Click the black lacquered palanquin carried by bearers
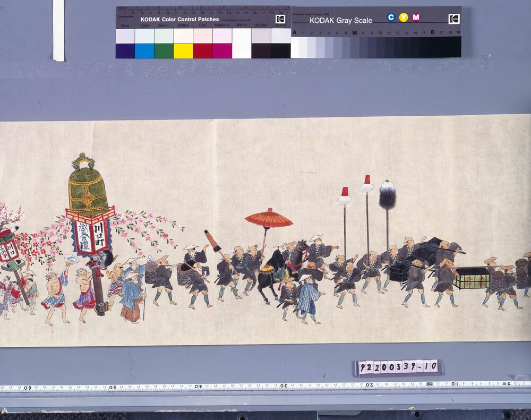The width and height of the screenshot is (531, 420). (427, 252)
